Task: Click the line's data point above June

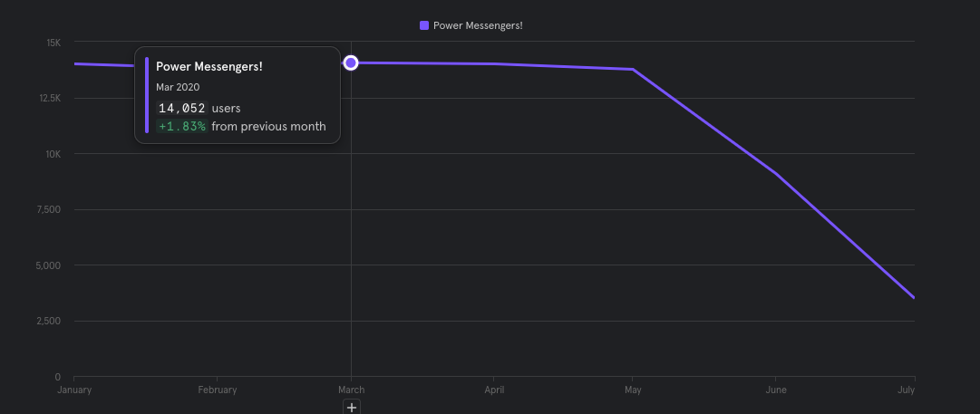Action: coord(775,173)
